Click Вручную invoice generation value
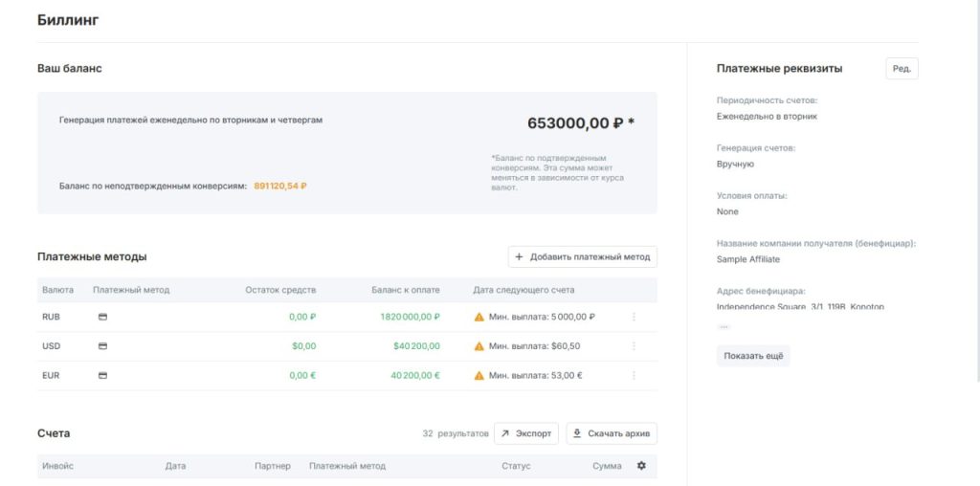Image resolution: width=980 pixels, height=486 pixels. 736,164
